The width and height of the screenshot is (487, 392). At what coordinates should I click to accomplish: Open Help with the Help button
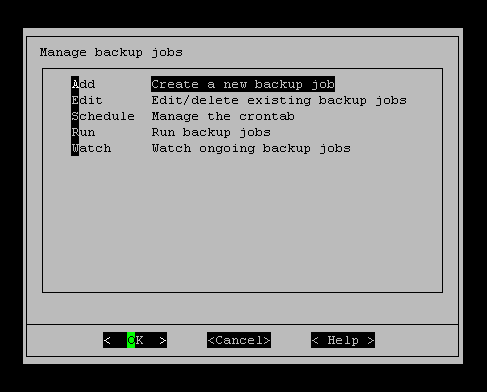(x=343, y=340)
